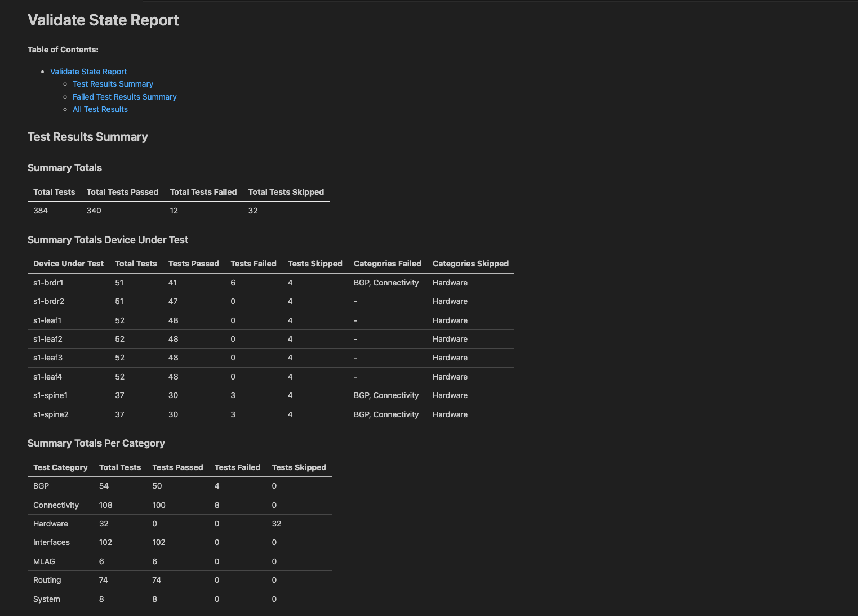Click the Routing category row label
Screen dimensions: 858x616
point(47,580)
